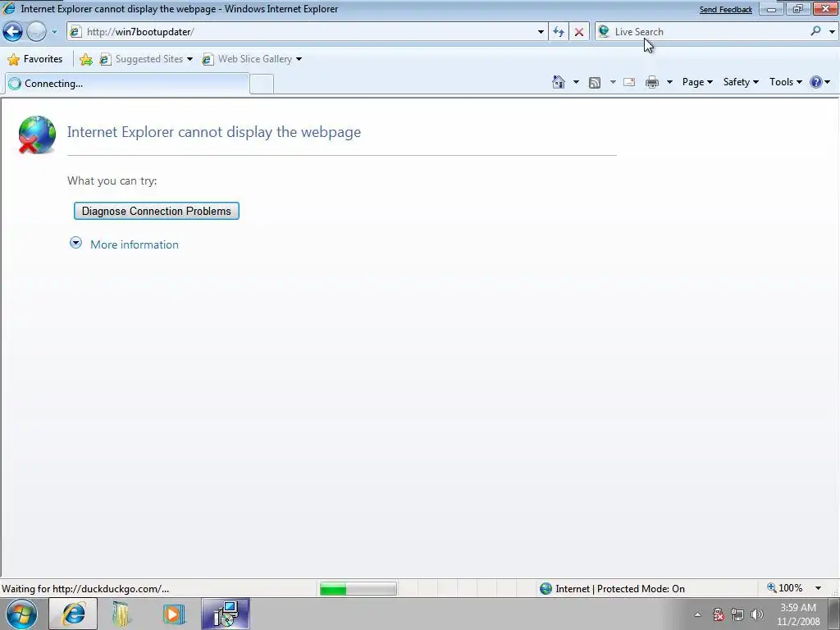The height and width of the screenshot is (630, 840).
Task: Click the taskbar clock showing 3:59 AM
Action: tap(798, 614)
